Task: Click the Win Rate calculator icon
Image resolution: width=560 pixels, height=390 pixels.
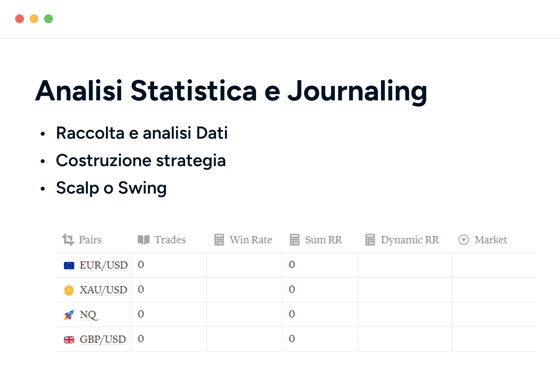Action: click(219, 240)
